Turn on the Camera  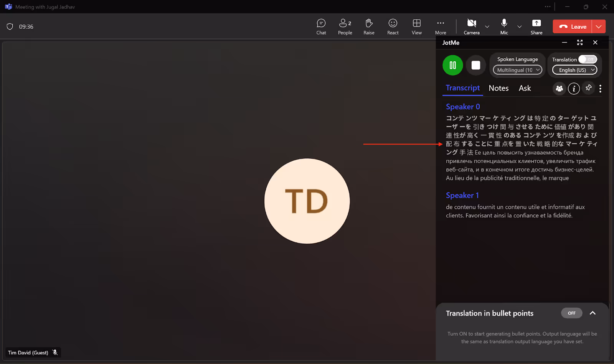tap(472, 27)
